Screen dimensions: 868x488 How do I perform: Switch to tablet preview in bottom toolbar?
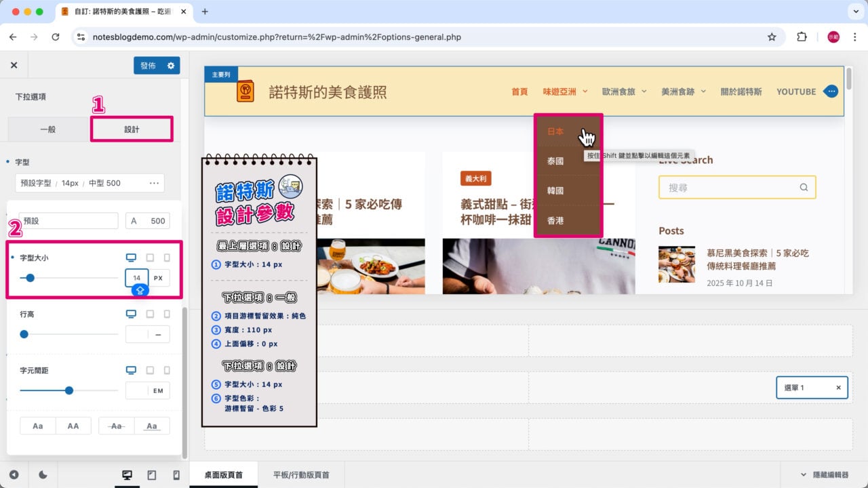[x=151, y=474]
